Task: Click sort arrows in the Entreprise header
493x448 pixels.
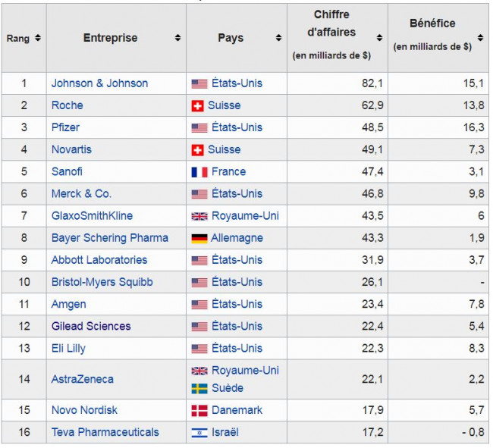Action: pos(177,38)
